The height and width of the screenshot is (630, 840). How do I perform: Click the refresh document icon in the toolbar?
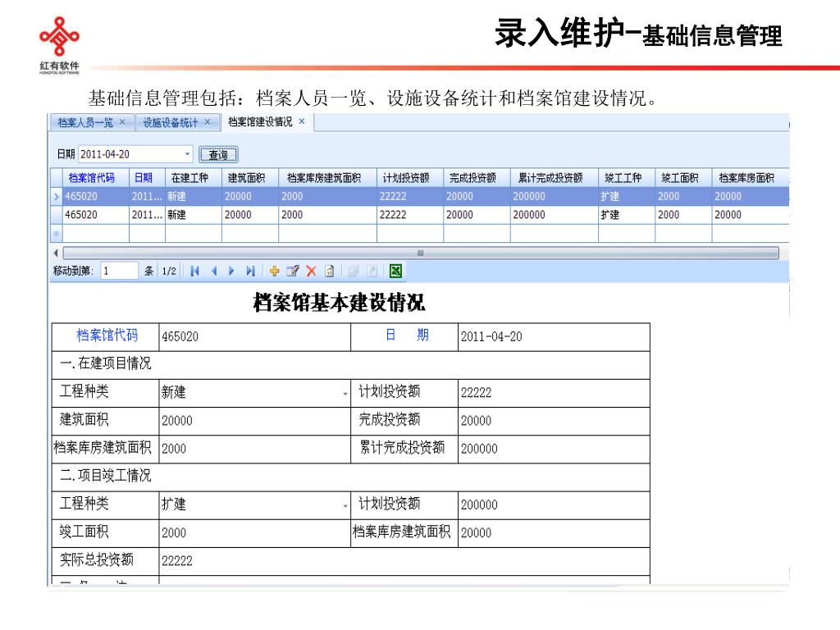click(x=330, y=271)
